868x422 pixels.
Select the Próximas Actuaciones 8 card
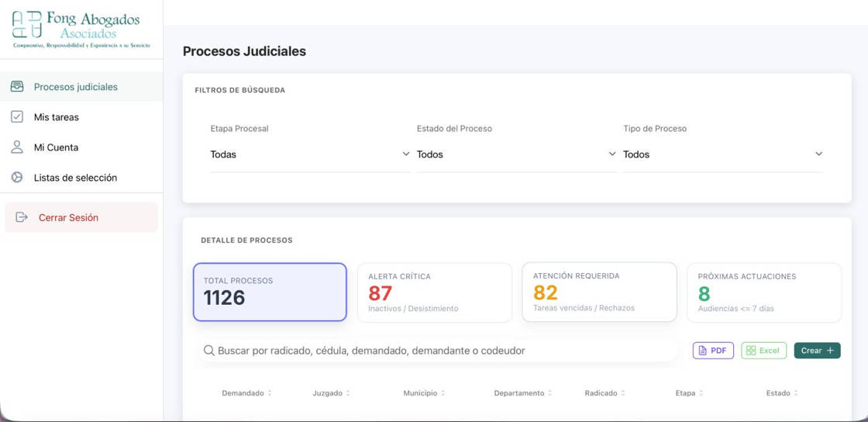764,292
